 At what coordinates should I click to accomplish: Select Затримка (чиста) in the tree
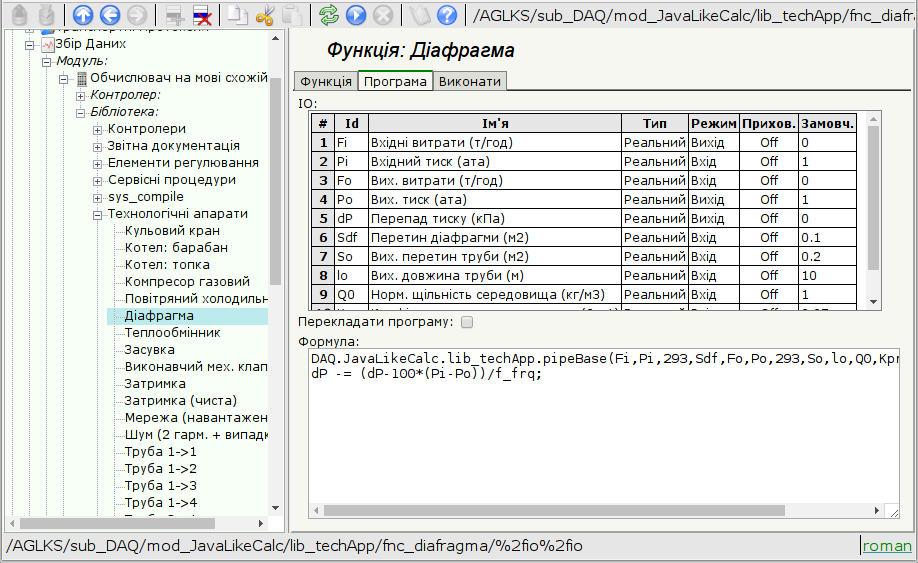tap(180, 400)
